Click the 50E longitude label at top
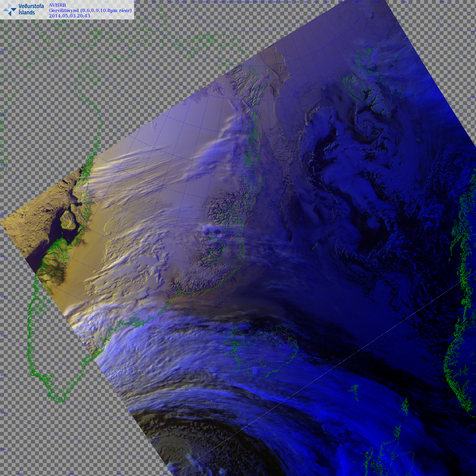This screenshot has width=476, height=476. click(x=442, y=2)
